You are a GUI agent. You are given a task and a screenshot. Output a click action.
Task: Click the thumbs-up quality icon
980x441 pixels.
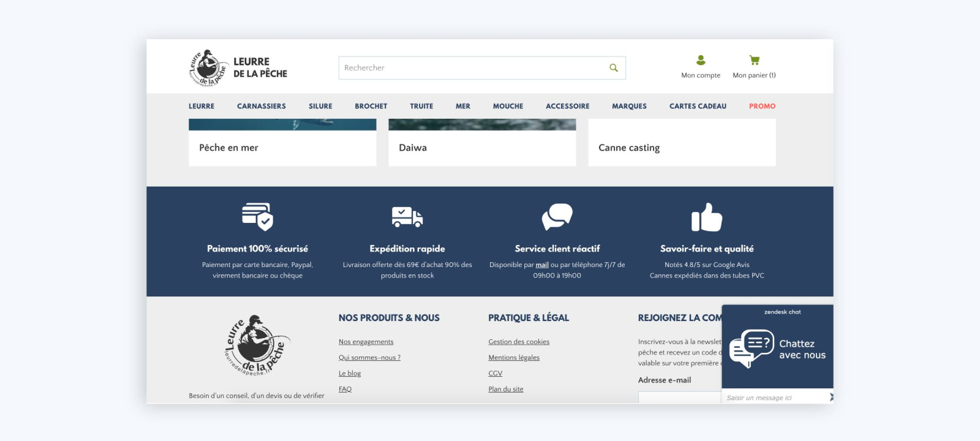[x=707, y=217]
